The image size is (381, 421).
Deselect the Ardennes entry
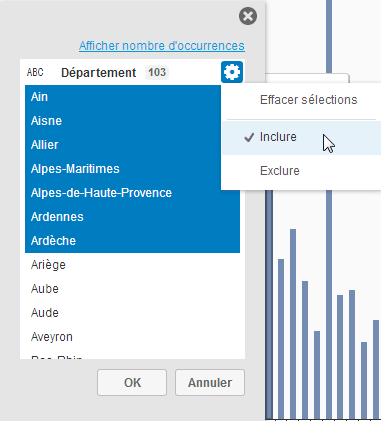(132, 217)
